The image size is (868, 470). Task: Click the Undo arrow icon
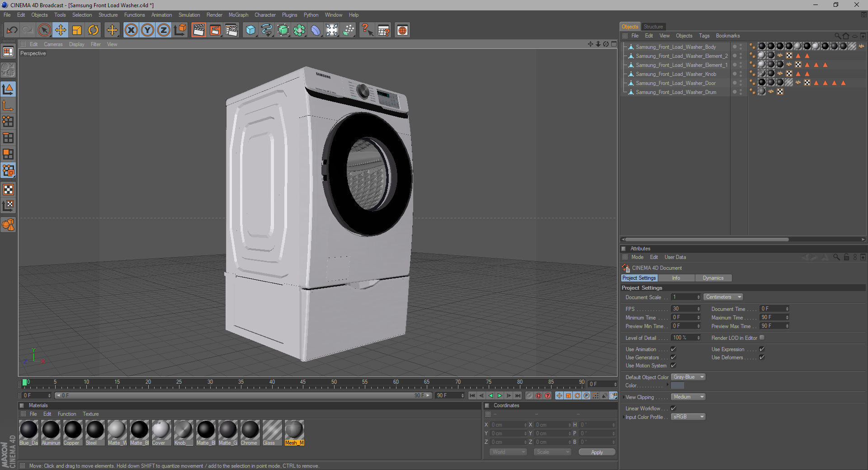click(12, 30)
